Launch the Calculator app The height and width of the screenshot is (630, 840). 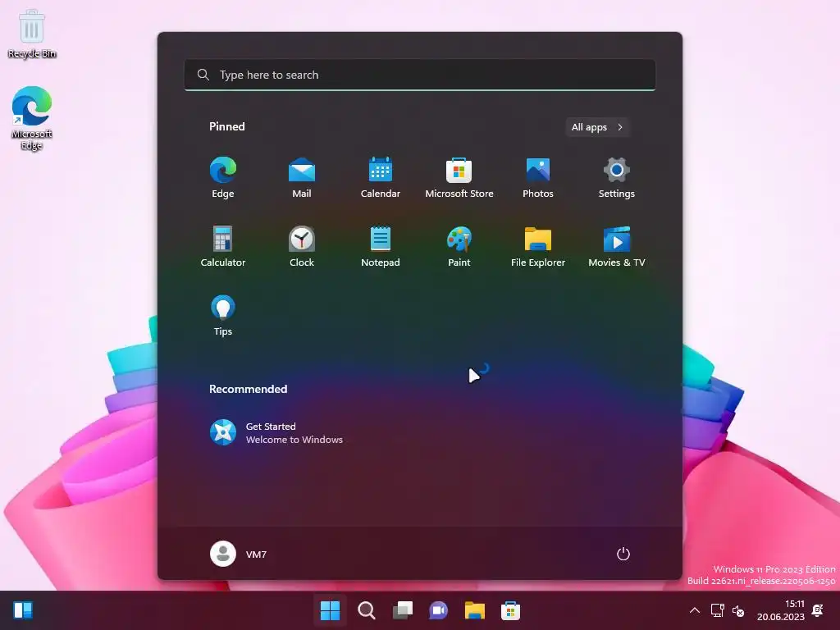(x=223, y=246)
